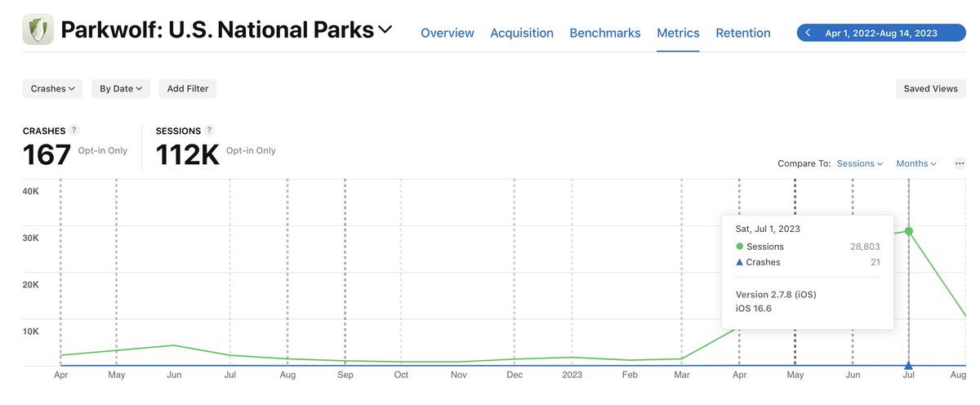Click the Sat, Jul 1, 2023 tooltip date
This screenshot has height=405, width=980.
[768, 229]
